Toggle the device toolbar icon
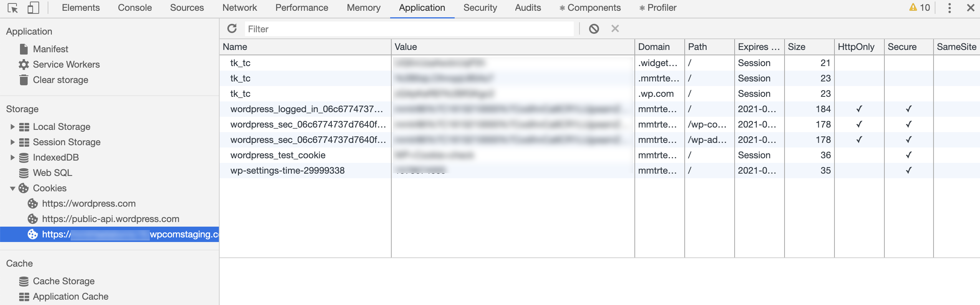Viewport: 980px width, 305px height. click(33, 8)
